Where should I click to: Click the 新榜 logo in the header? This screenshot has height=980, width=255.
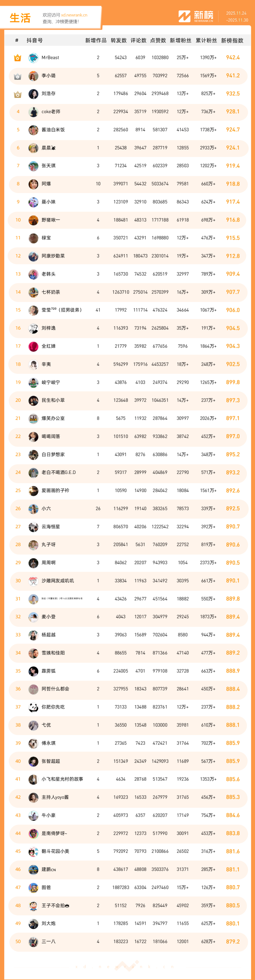[196, 16]
